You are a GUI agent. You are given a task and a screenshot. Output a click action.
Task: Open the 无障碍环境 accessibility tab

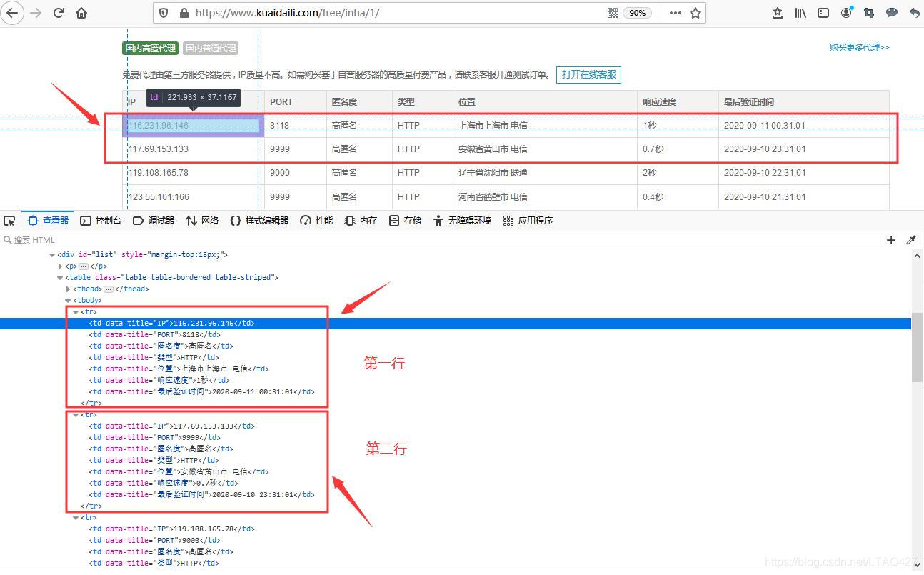click(462, 221)
